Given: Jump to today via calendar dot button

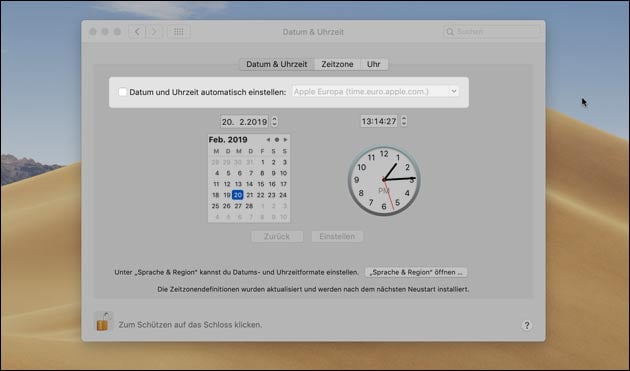Looking at the screenshot, I should (277, 140).
